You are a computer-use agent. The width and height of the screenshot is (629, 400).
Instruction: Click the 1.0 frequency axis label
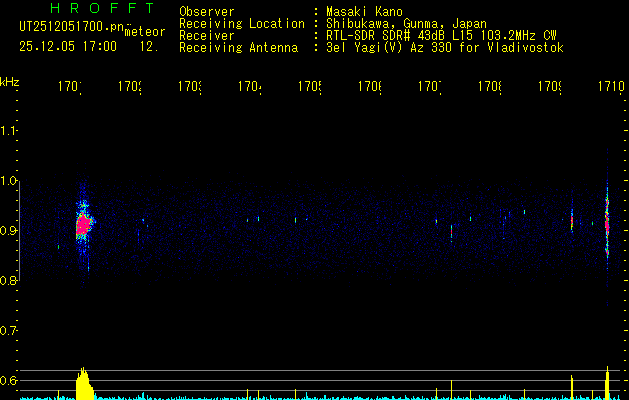[9, 181]
